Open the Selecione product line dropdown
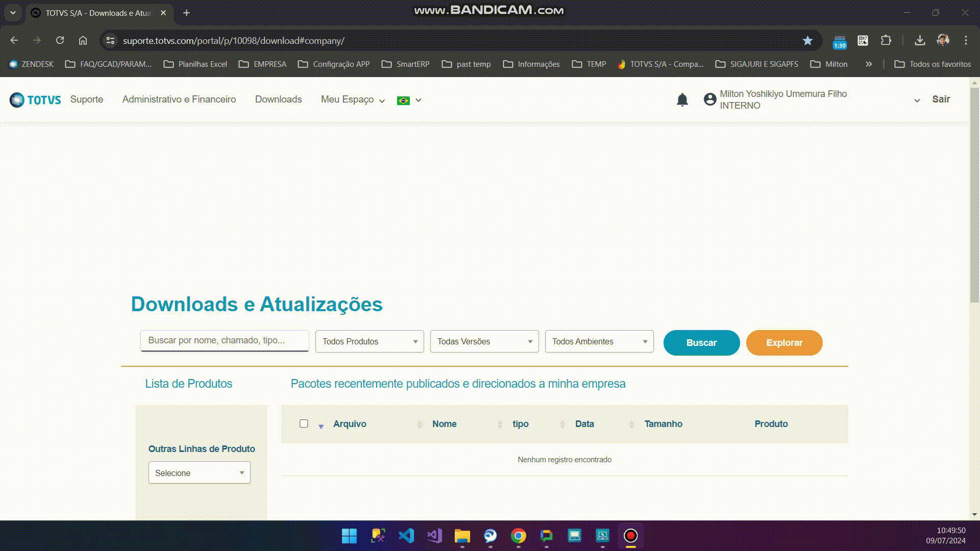 (200, 473)
